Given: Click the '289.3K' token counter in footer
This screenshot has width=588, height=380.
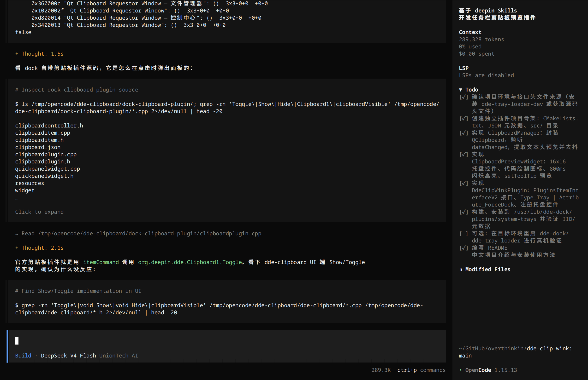Looking at the screenshot, I should (x=381, y=370).
